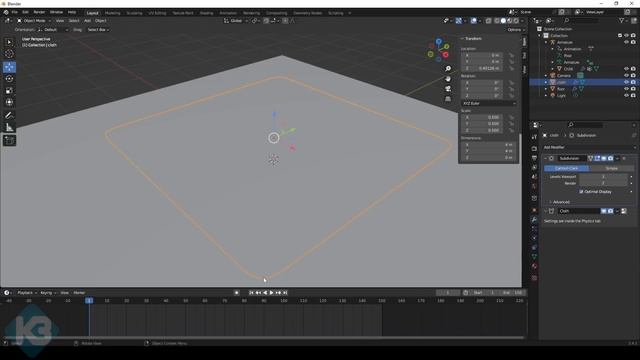Click the Render levels value field
The height and width of the screenshot is (360, 640).
603,183
